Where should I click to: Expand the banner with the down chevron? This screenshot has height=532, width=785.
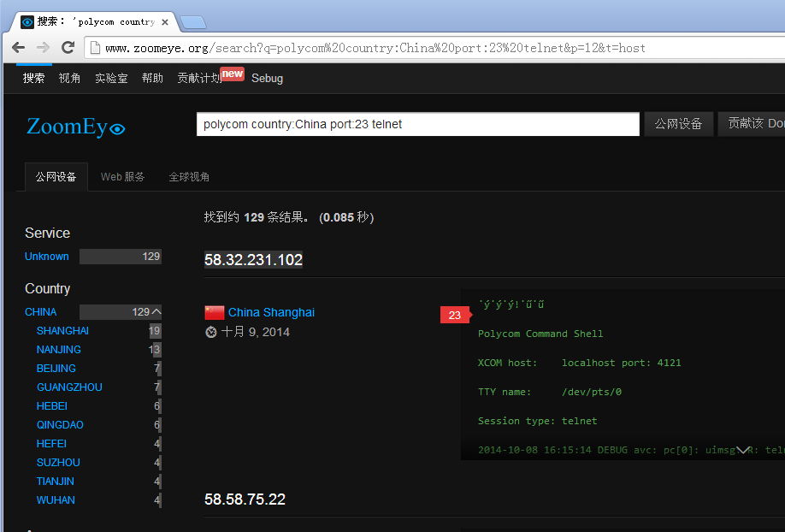pos(742,450)
